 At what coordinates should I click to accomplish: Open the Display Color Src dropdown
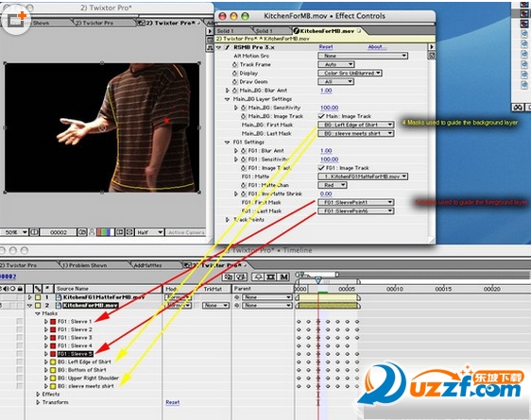click(x=350, y=73)
